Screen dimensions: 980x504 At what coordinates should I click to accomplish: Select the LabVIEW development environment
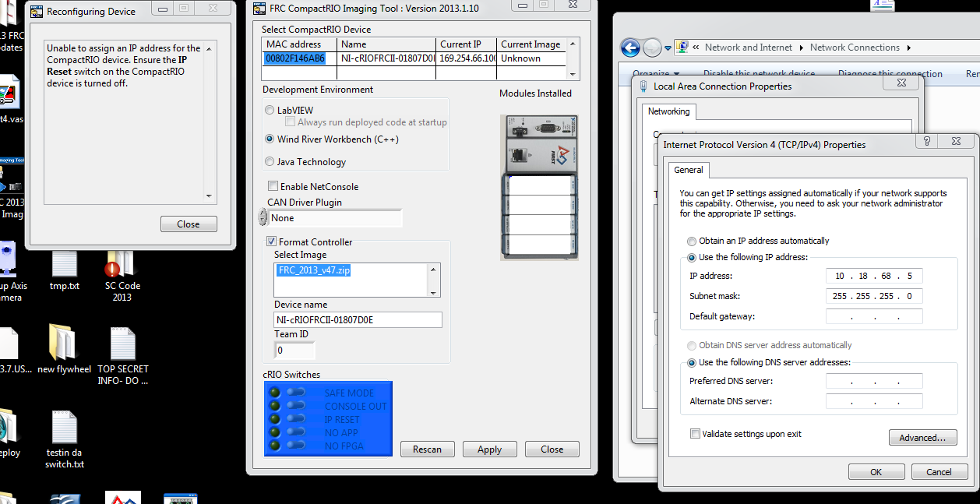coord(270,111)
